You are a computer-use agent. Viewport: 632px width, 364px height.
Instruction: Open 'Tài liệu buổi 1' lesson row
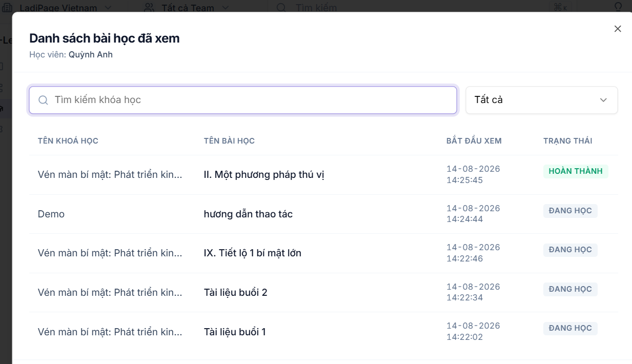(x=323, y=332)
